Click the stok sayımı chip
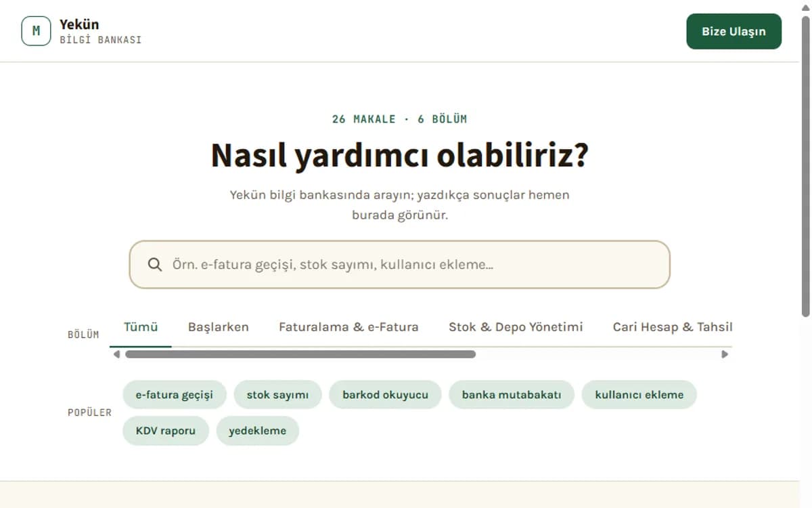This screenshot has width=812, height=508. pos(277,395)
